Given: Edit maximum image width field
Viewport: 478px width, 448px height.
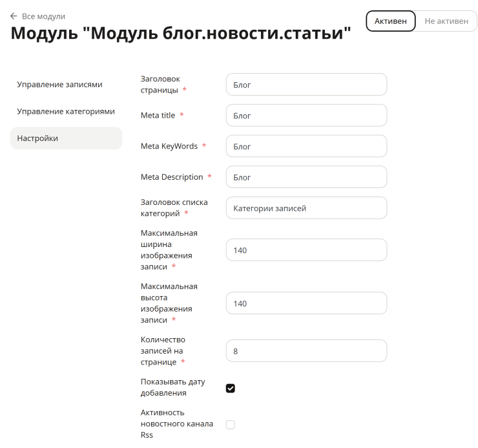Looking at the screenshot, I should [x=306, y=250].
